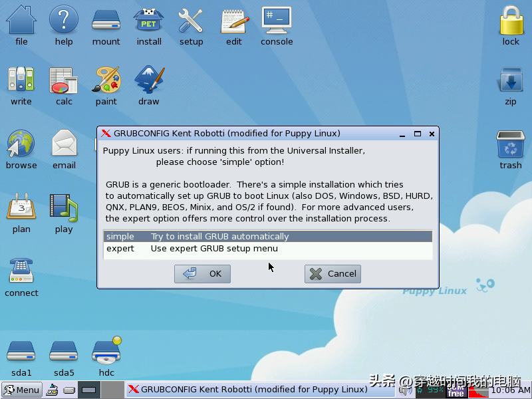Click the small drive icon in the taskbar

tap(69, 390)
